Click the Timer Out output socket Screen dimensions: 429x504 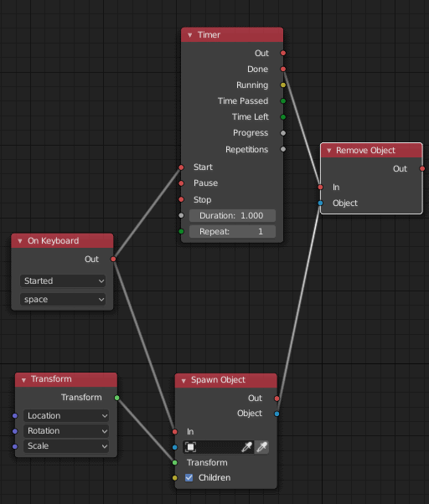(283, 53)
